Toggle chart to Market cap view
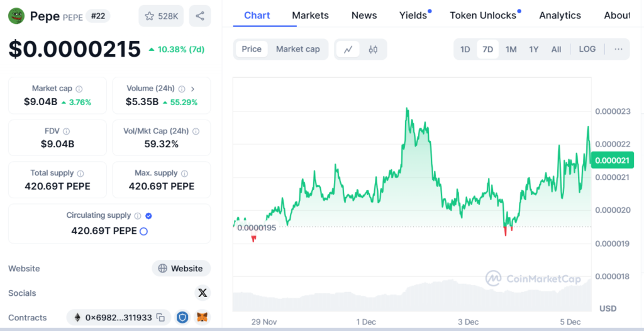Screen dimensions: 644x331 297,49
